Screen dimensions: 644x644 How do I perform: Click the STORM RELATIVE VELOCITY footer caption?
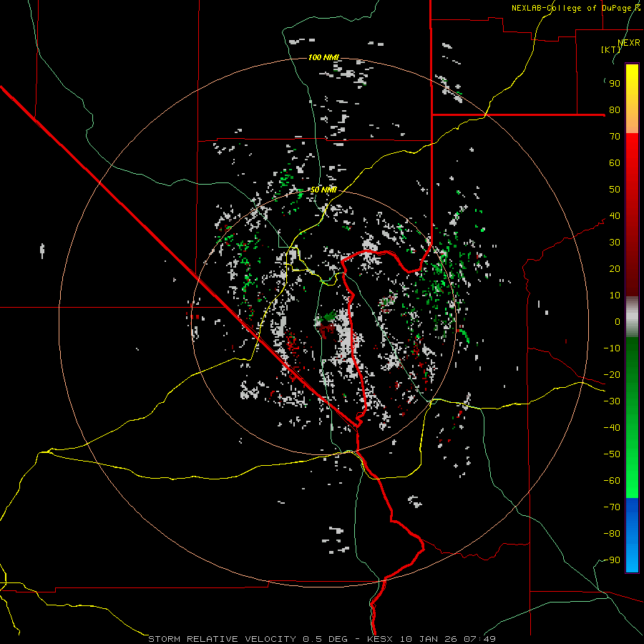[x=321, y=639]
